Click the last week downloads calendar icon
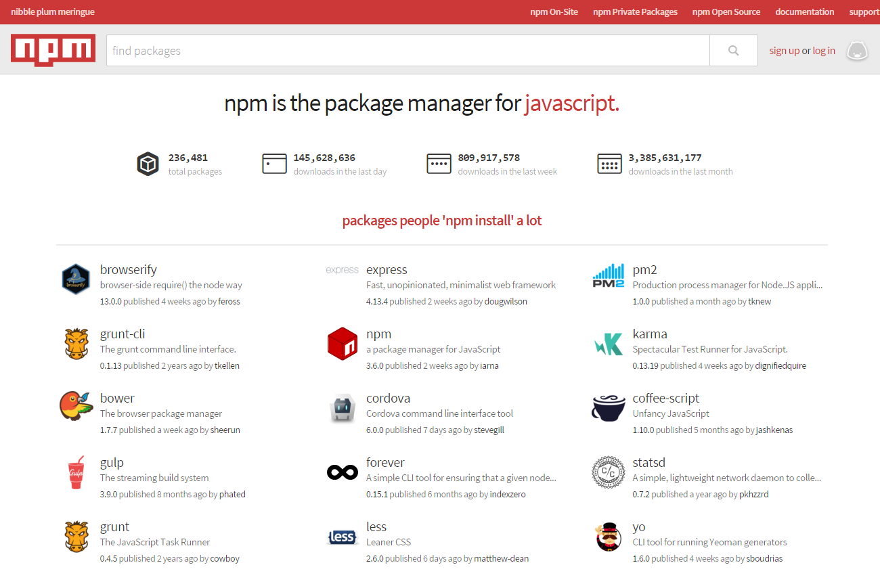880x588 pixels. click(x=439, y=164)
